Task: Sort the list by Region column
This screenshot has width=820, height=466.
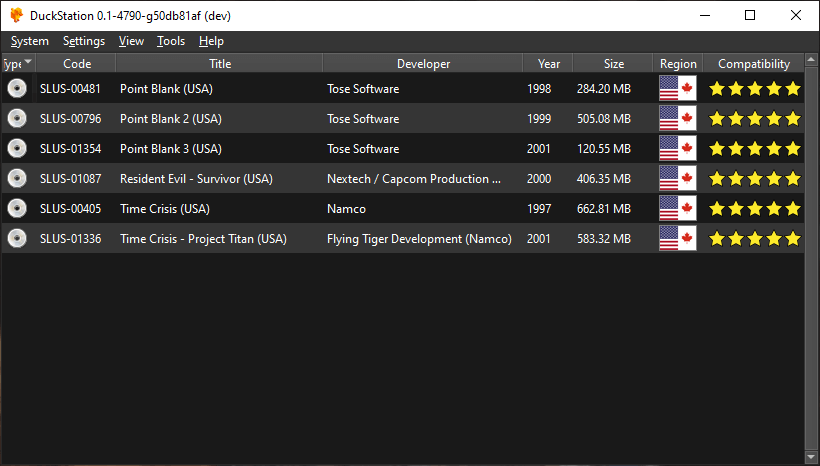Action: point(678,63)
